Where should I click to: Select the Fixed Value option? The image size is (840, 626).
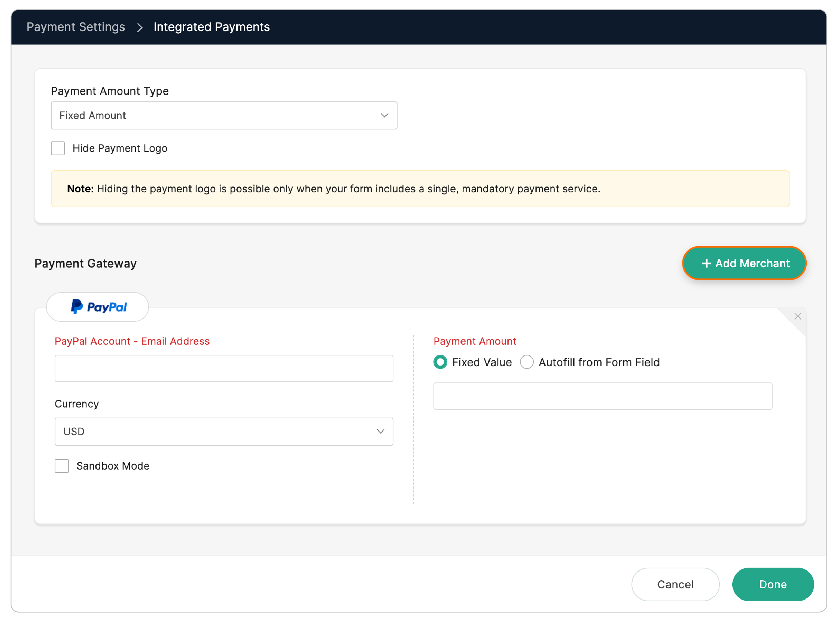(440, 362)
